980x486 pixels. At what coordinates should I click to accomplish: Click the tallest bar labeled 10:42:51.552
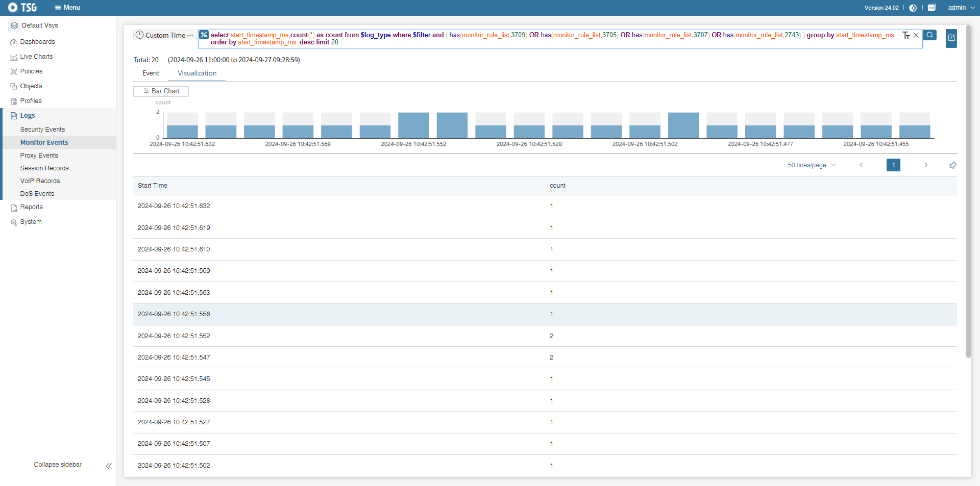click(x=413, y=125)
